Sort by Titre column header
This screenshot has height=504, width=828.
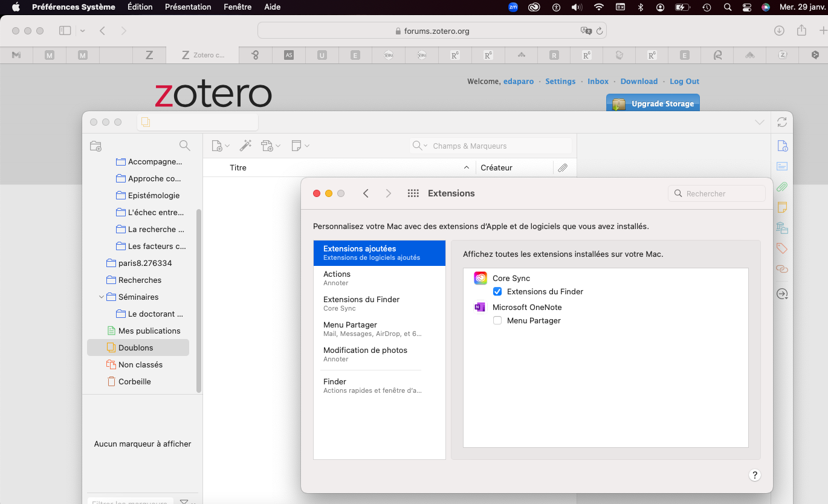pyautogui.click(x=339, y=168)
